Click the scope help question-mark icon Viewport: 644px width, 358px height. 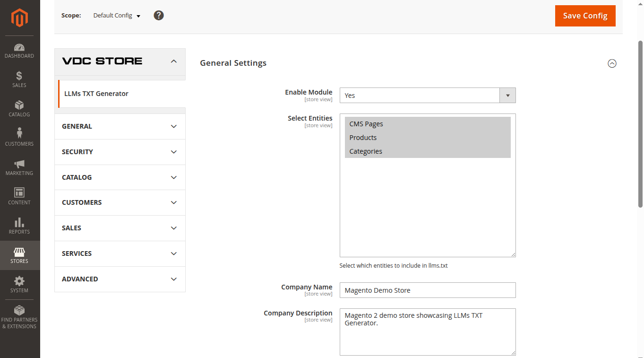pyautogui.click(x=159, y=16)
